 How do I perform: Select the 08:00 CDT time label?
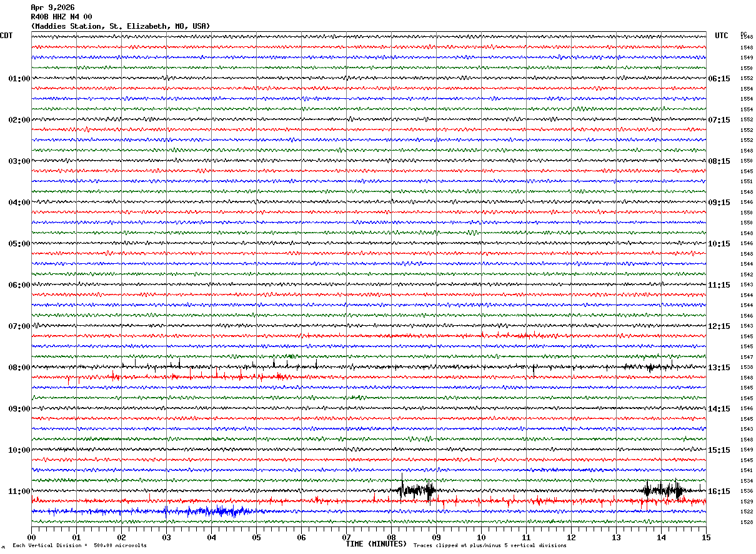click(19, 368)
